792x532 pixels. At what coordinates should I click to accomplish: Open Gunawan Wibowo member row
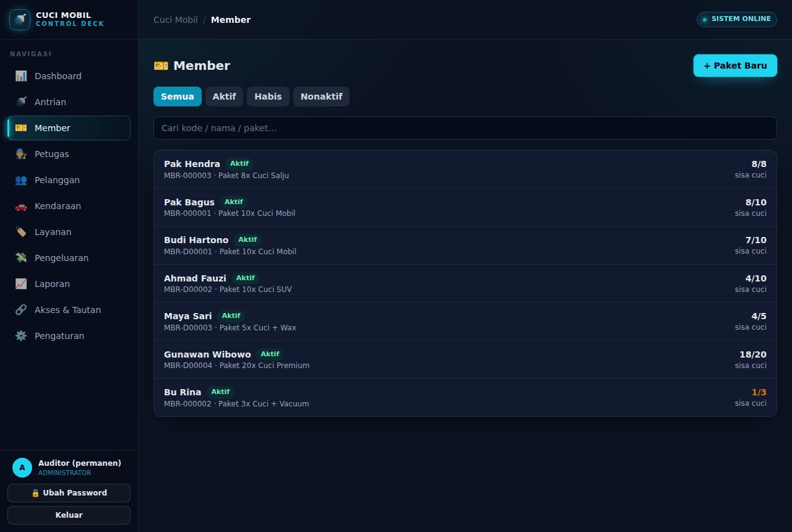click(x=465, y=359)
